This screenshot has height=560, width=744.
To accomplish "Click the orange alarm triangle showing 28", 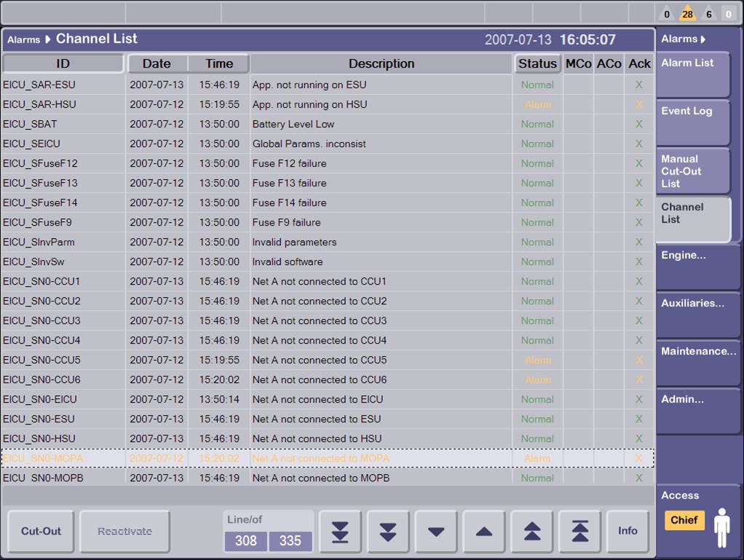I will [687, 13].
